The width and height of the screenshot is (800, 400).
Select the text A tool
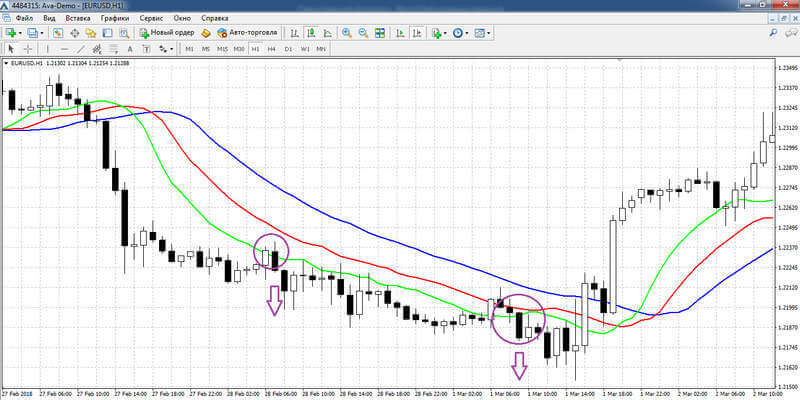130,49
